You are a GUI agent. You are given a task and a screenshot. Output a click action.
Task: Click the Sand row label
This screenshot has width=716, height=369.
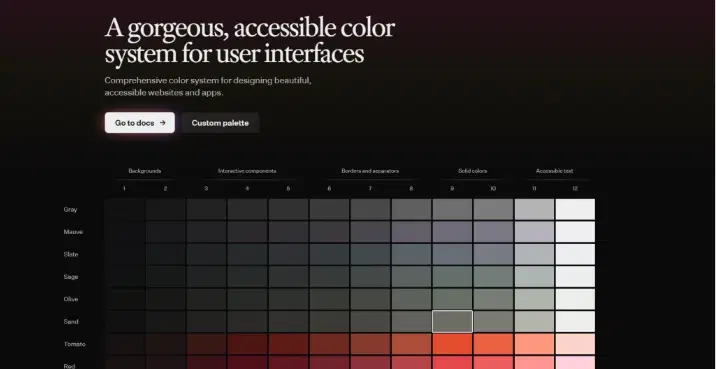(x=71, y=322)
